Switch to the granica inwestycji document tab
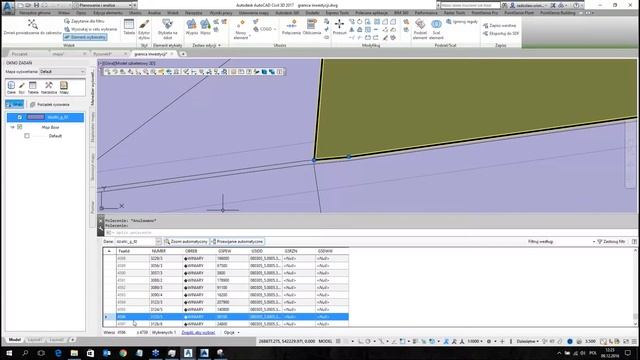This screenshot has width=640, height=360. (x=151, y=54)
